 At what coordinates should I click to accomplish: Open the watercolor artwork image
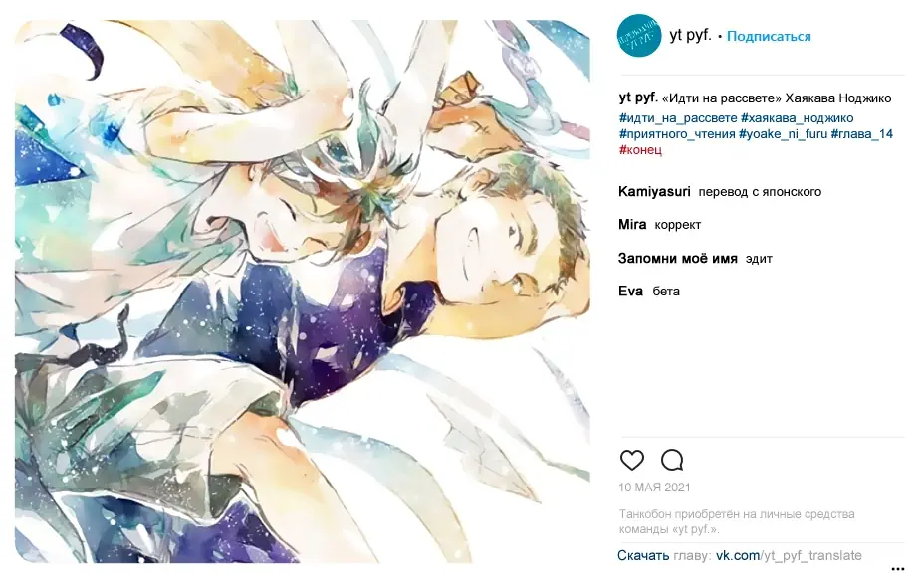point(303,291)
